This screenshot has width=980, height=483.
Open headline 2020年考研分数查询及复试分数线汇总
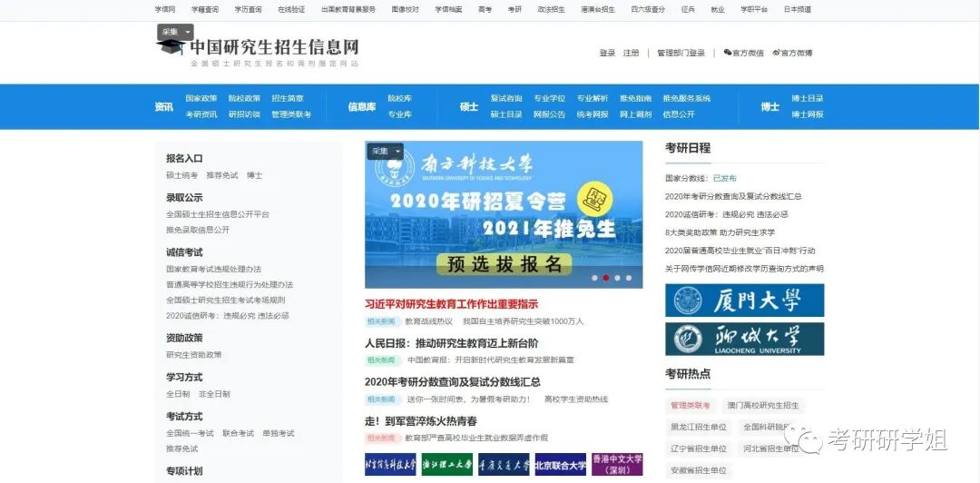point(453,382)
